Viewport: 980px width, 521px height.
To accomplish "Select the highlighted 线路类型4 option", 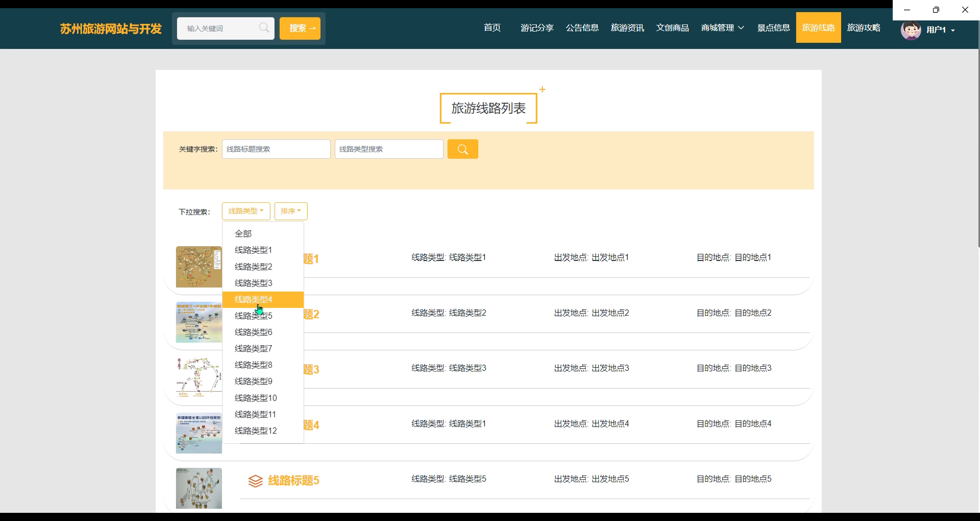I will coord(263,299).
